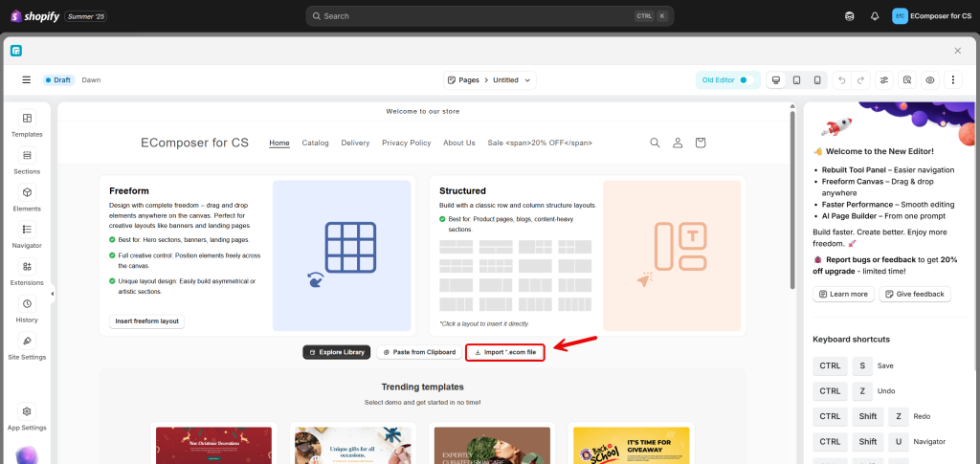Select the Catalog nav link

coord(315,143)
